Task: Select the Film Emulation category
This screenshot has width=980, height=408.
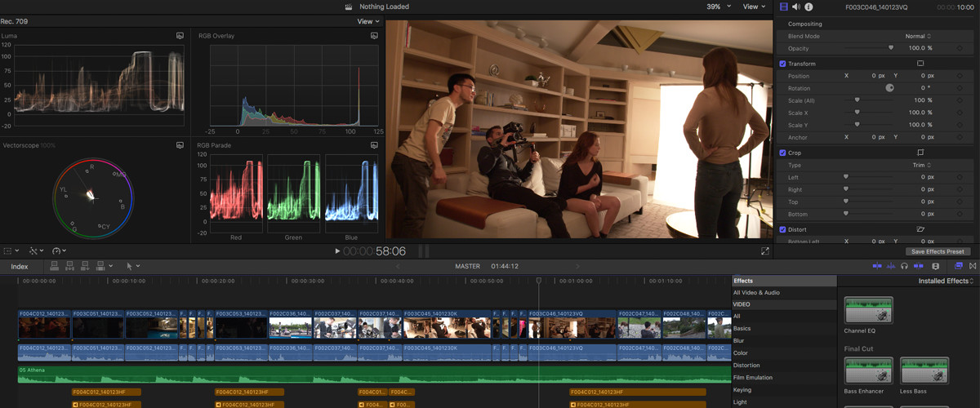Action: pyautogui.click(x=752, y=377)
